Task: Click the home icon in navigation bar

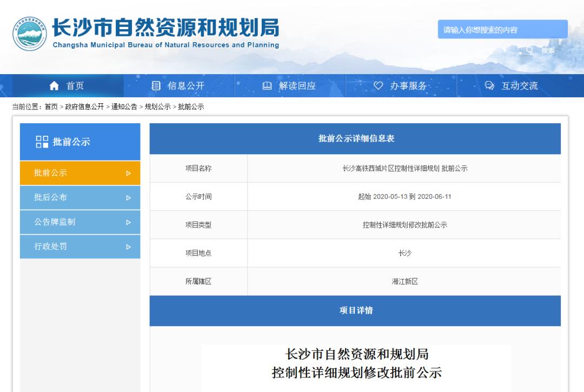Action: (54, 86)
